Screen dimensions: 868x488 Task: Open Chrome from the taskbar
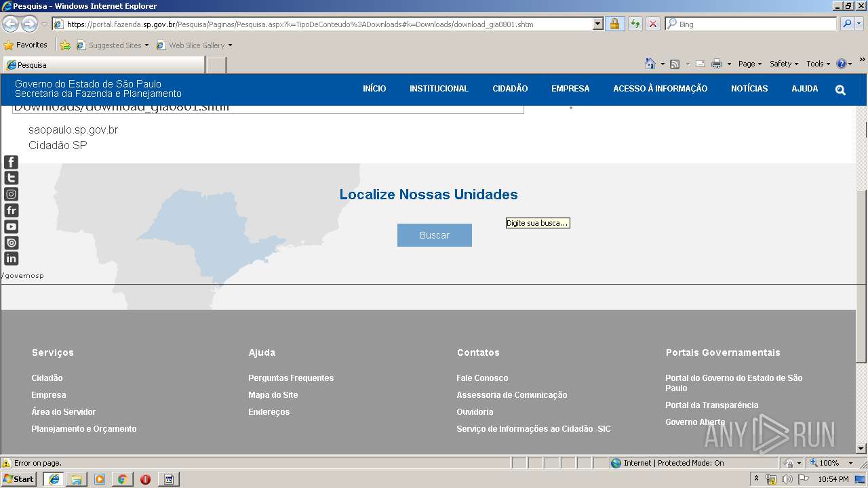[x=122, y=479]
